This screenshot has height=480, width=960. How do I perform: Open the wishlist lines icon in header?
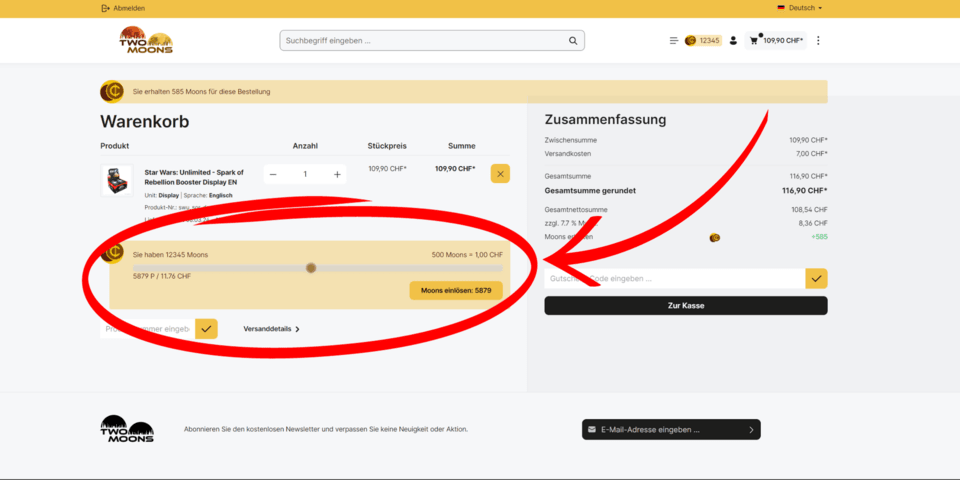(673, 41)
